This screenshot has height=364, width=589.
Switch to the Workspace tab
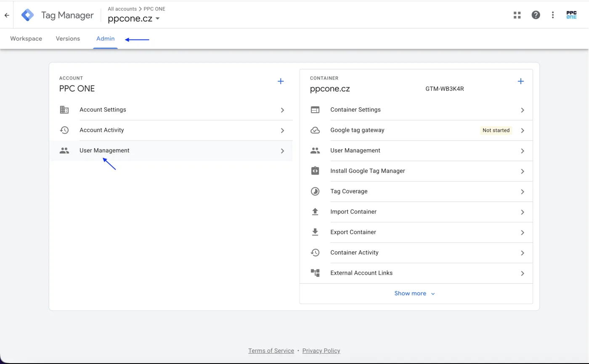[26, 39]
